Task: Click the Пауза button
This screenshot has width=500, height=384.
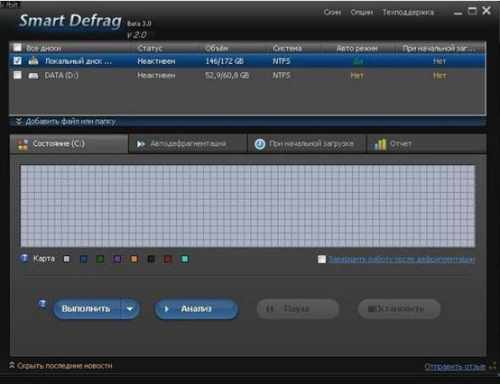Action: tap(298, 309)
